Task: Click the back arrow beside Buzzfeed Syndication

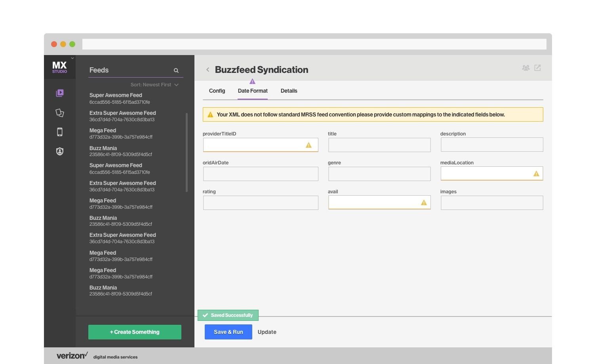Action: coord(208,70)
